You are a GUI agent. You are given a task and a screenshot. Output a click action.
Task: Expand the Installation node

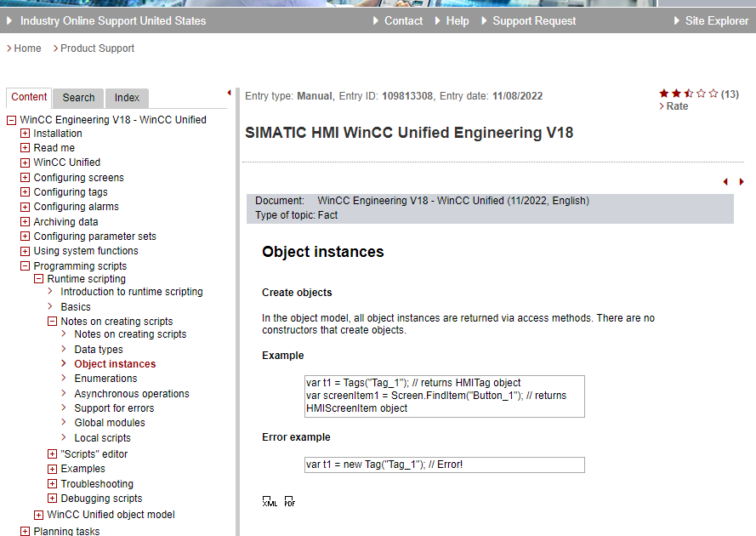tap(25, 134)
